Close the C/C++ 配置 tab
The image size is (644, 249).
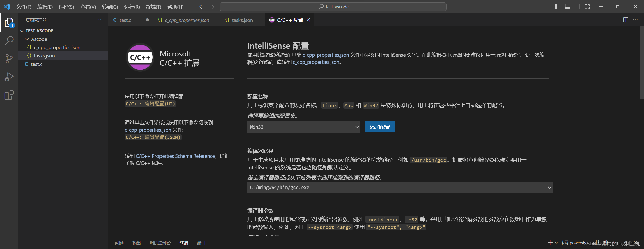(x=308, y=20)
